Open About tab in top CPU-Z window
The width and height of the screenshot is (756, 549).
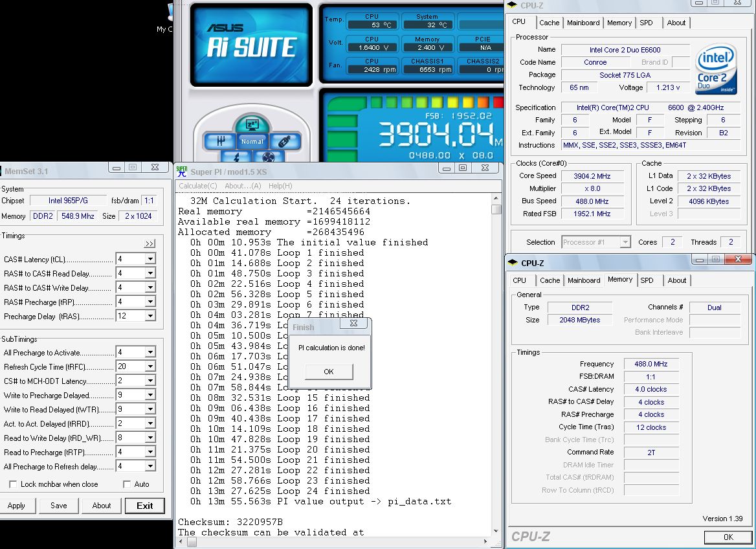coord(676,23)
